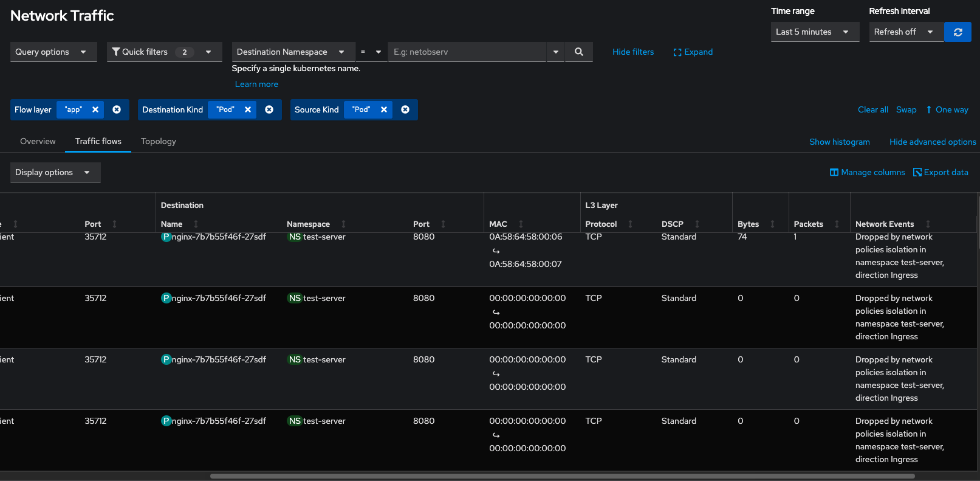This screenshot has height=481, width=980.
Task: Switch to the Topology tab
Action: (x=159, y=142)
